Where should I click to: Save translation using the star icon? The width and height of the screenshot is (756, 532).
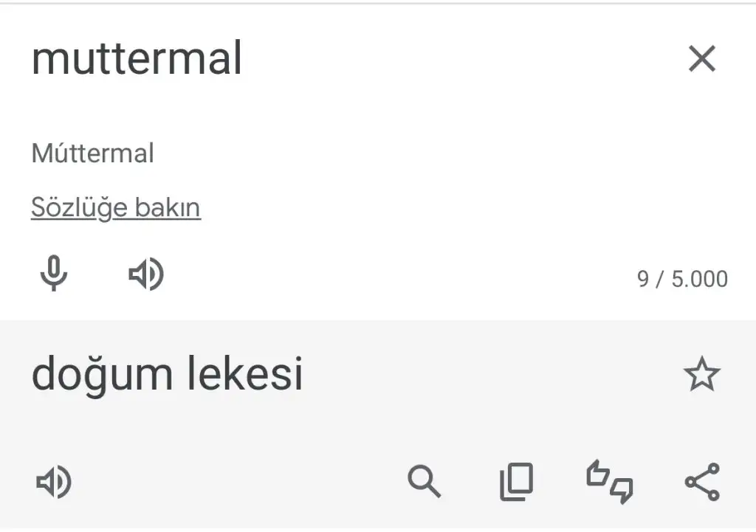coord(701,374)
